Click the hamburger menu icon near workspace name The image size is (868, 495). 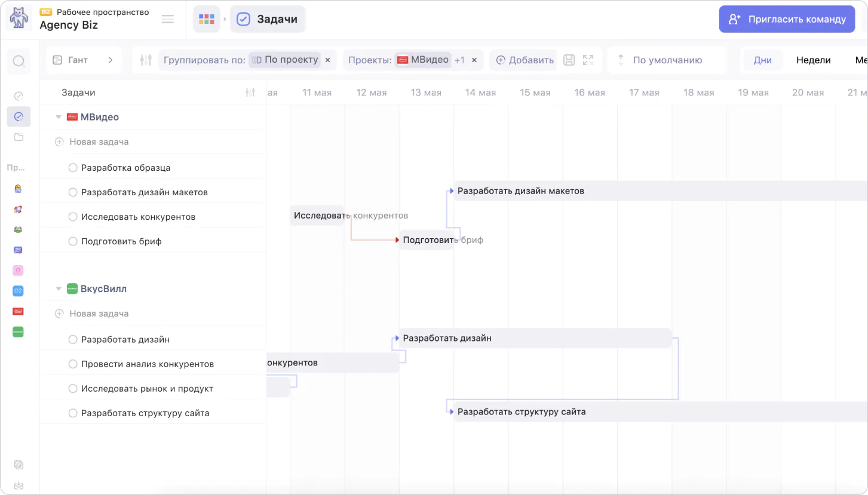pos(168,19)
